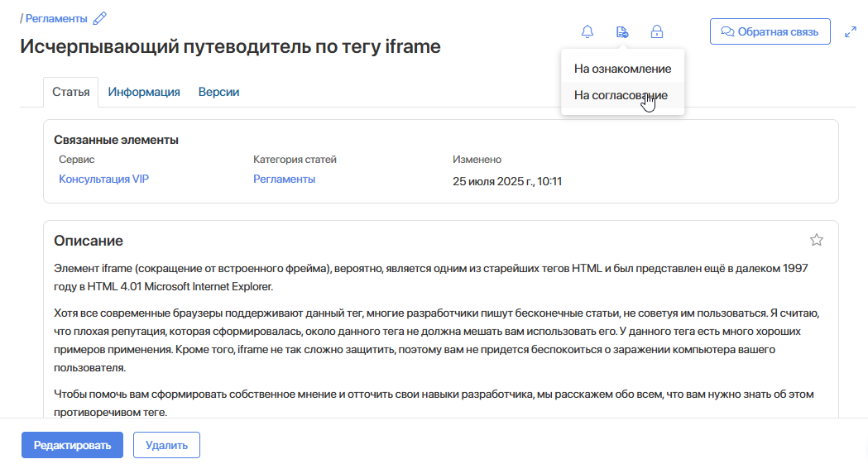Expand the article to fullscreen

tap(850, 32)
